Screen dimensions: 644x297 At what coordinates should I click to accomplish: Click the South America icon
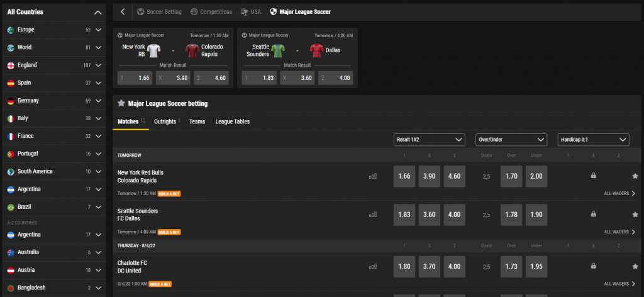tap(11, 172)
